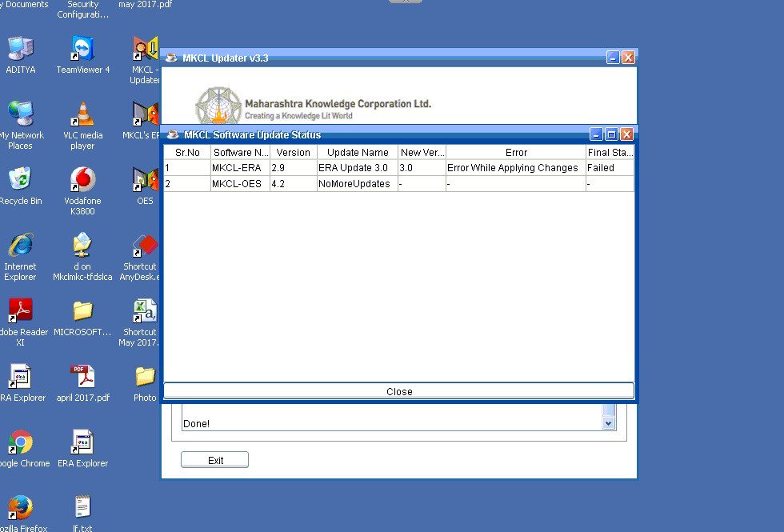
Task: Select the MKCL-ERA cell
Action: tap(241, 168)
